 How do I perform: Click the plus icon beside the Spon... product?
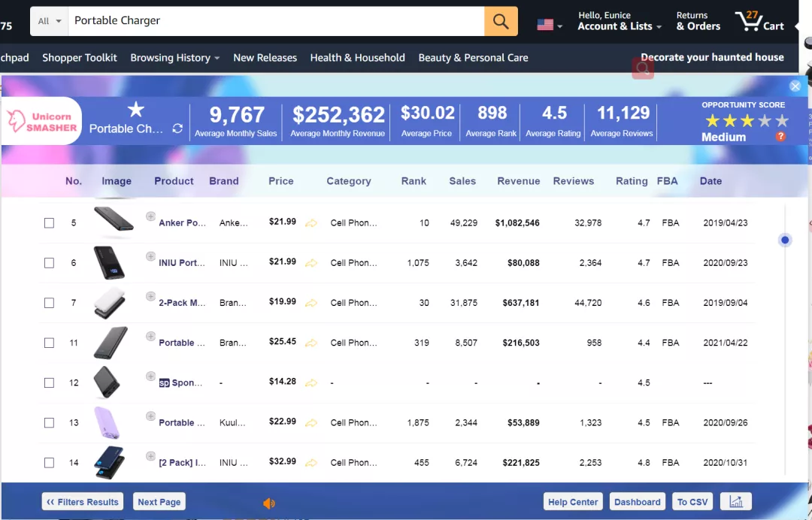(150, 376)
